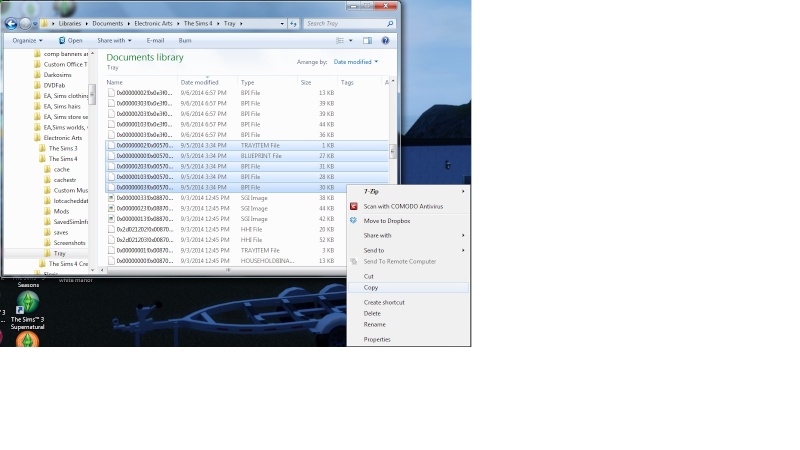Choose Copy from the context menu
The width and height of the screenshot is (800, 450).
[409, 287]
